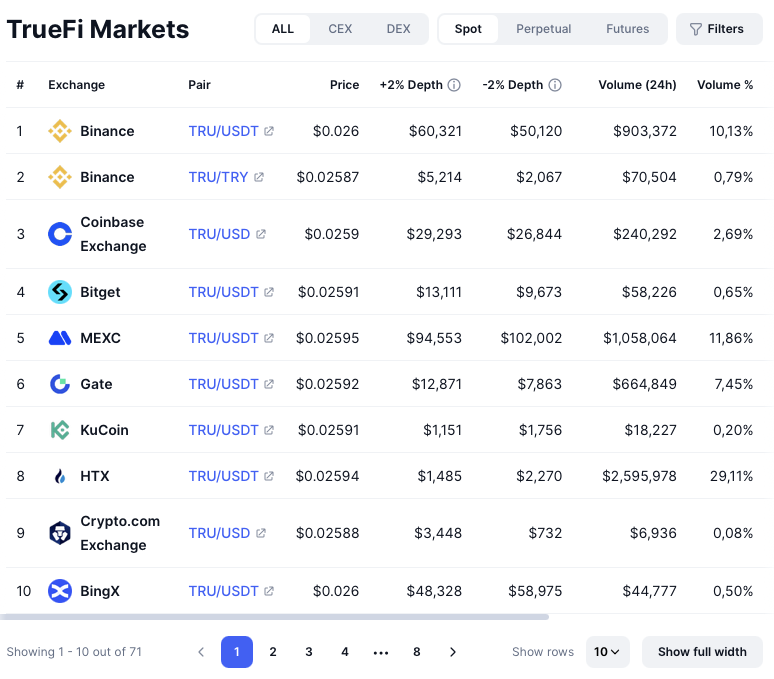Click the external link icon after Gate TRU/USDT
Image resolution: width=774 pixels, height=679 pixels.
pyautogui.click(x=269, y=384)
